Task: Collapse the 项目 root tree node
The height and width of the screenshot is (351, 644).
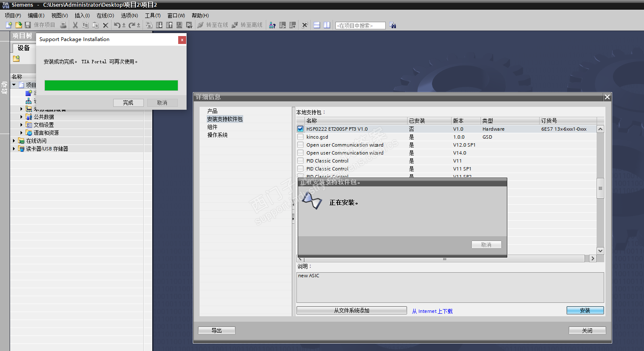Action: pyautogui.click(x=14, y=85)
